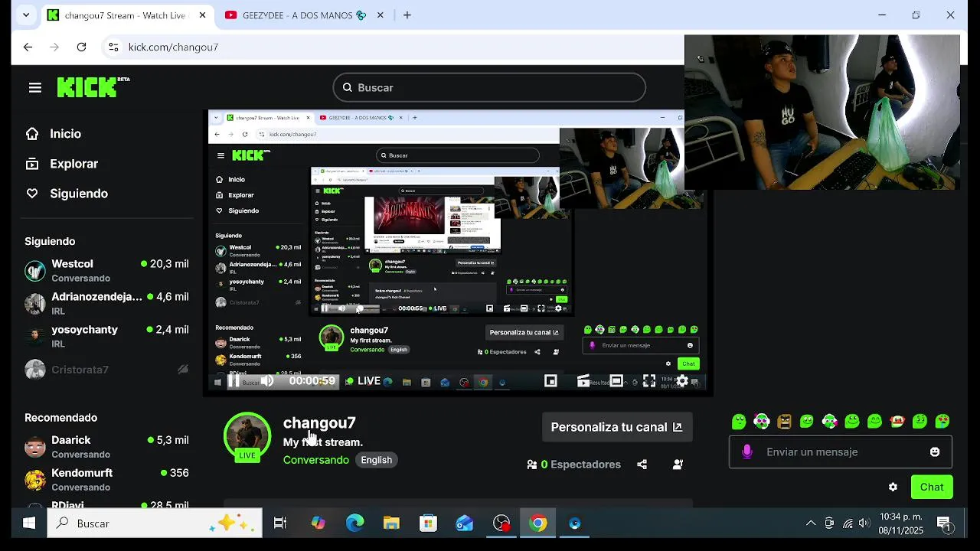Open a new browser tab
This screenshot has height=551, width=980.
click(407, 15)
